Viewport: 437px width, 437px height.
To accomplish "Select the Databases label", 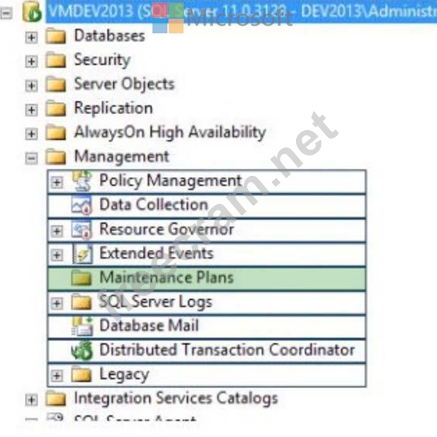I will click(109, 36).
